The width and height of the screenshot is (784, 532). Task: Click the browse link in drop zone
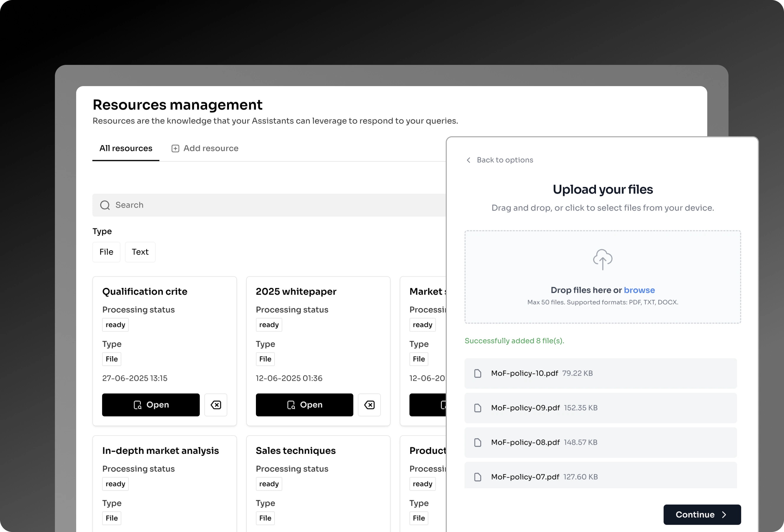[639, 290]
